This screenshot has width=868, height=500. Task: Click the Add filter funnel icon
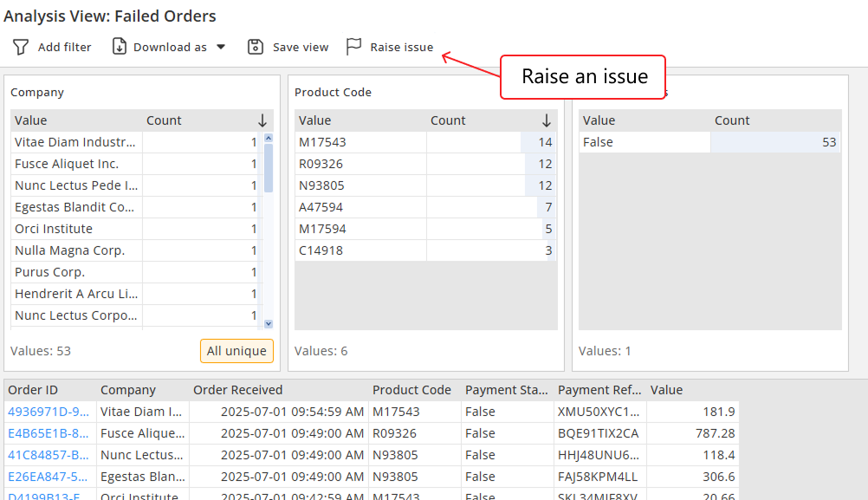pyautogui.click(x=21, y=47)
